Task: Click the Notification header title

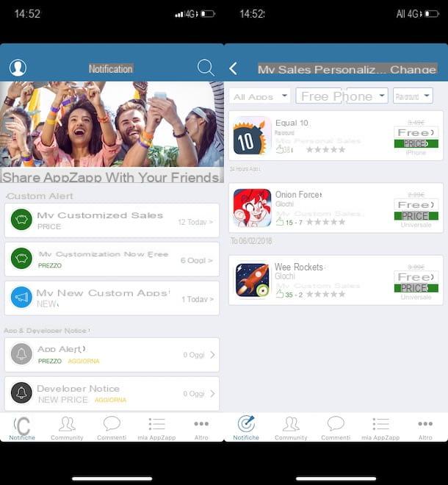Action: (111, 68)
